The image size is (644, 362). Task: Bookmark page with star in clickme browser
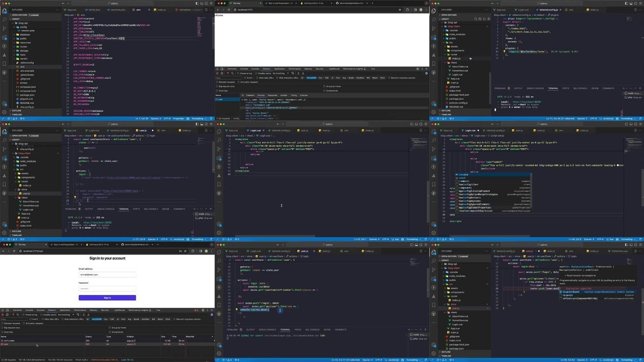(400, 10)
